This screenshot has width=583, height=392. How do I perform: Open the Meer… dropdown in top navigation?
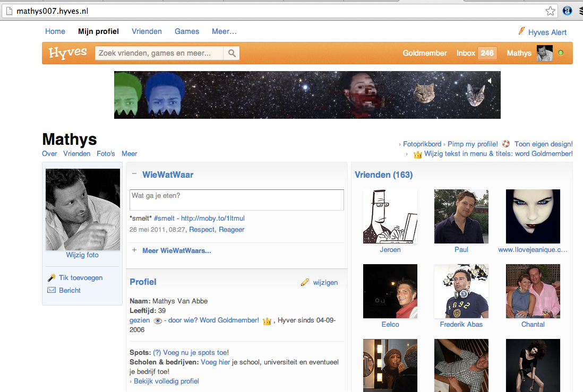224,31
